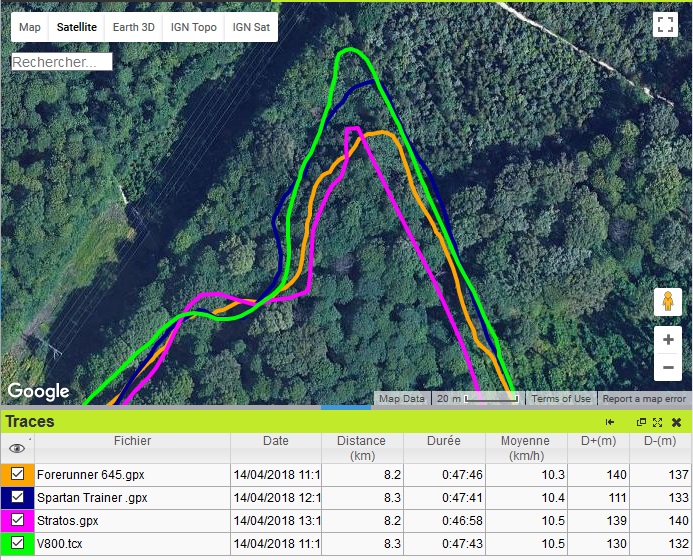Image resolution: width=693 pixels, height=560 pixels.
Task: Select the IGN Topo map layer
Action: (x=193, y=27)
